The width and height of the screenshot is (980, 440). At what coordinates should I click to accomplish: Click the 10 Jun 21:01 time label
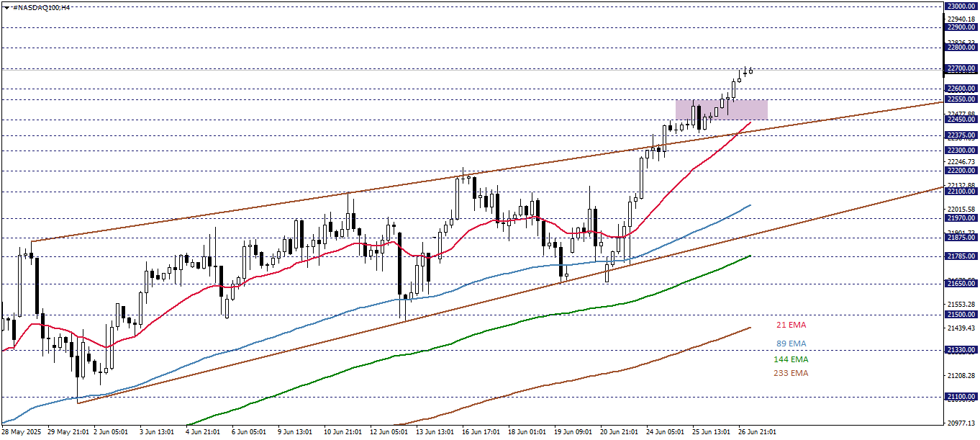pos(342,432)
